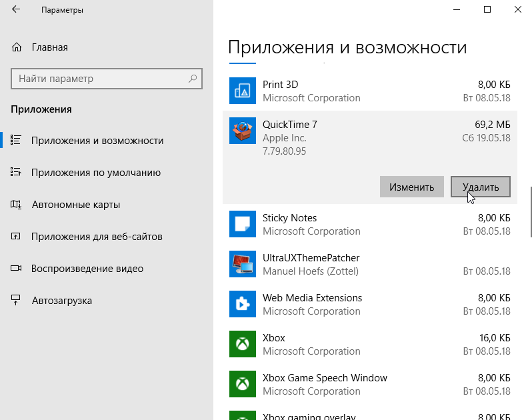
Task: Focus the Найти параметр search field
Action: coord(107,79)
